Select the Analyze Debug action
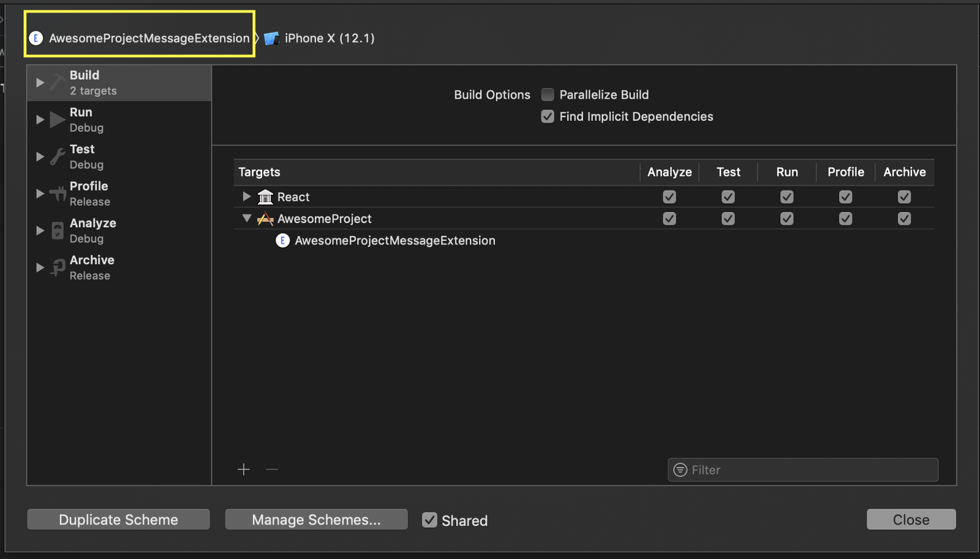 click(119, 230)
